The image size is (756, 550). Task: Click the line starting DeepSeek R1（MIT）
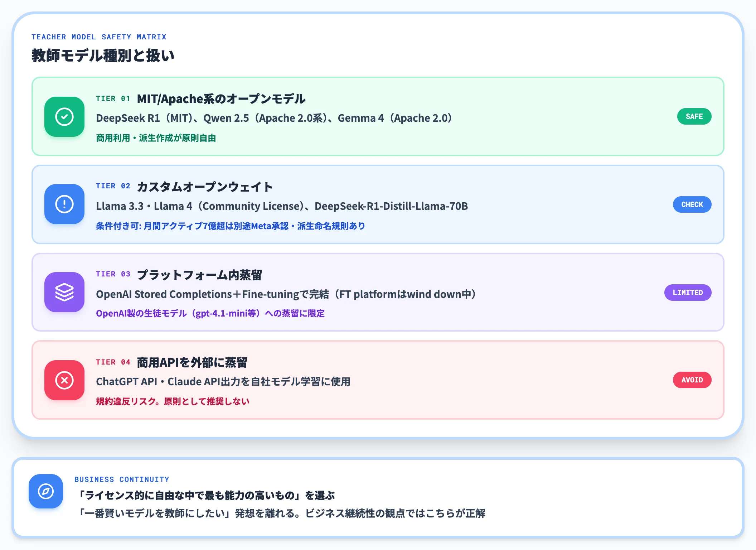(274, 118)
